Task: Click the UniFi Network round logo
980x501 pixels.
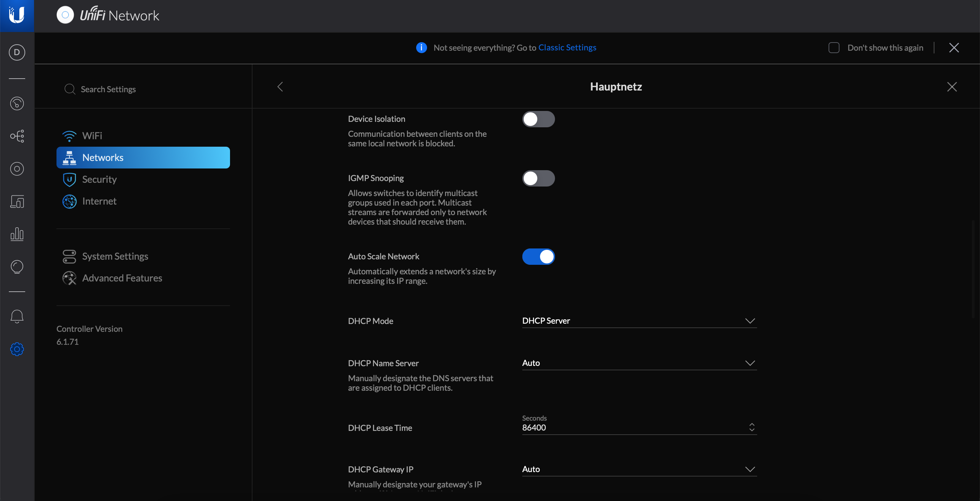Action: (65, 15)
